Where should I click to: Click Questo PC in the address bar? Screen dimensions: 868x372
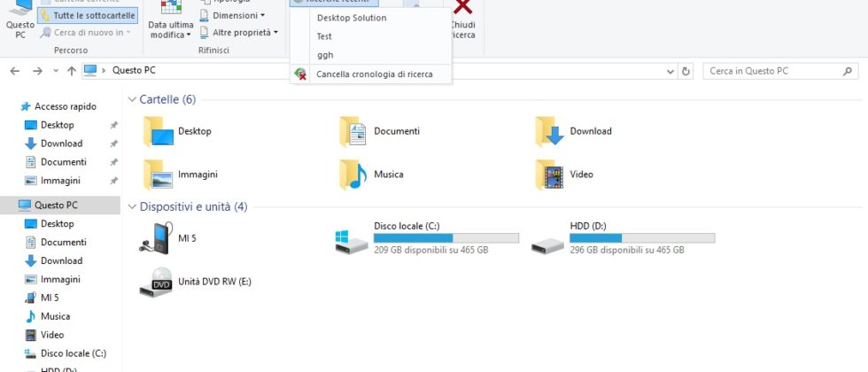click(134, 70)
